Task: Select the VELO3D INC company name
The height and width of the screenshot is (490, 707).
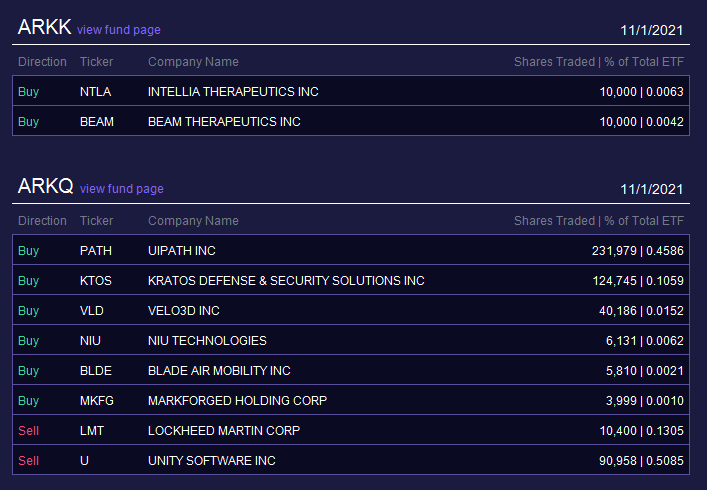Action: [184, 311]
